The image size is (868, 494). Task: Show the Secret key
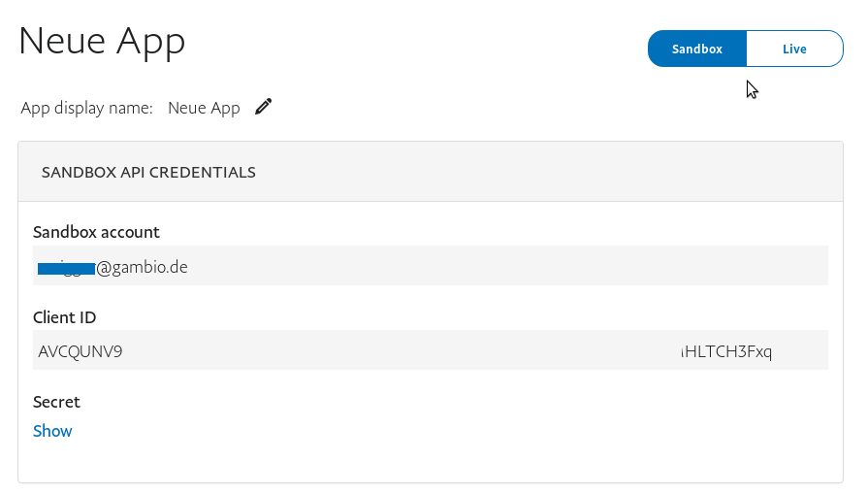(52, 431)
